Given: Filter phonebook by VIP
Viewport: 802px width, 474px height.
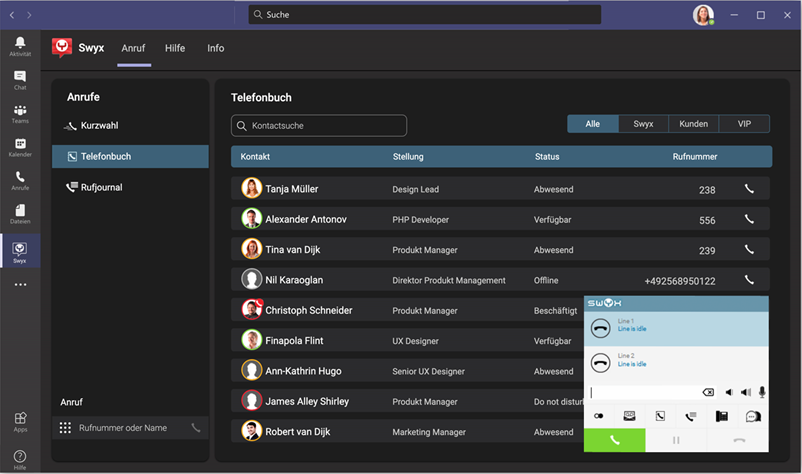Looking at the screenshot, I should pyautogui.click(x=744, y=124).
